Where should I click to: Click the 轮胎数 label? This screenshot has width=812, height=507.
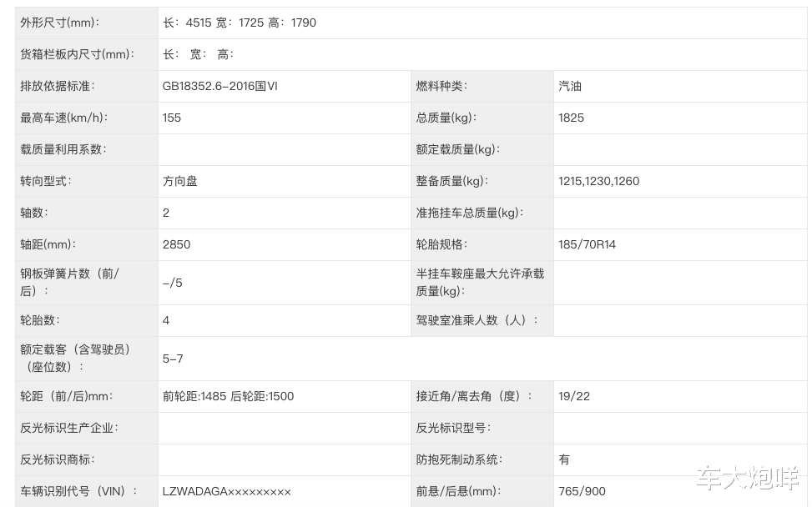click(40, 320)
